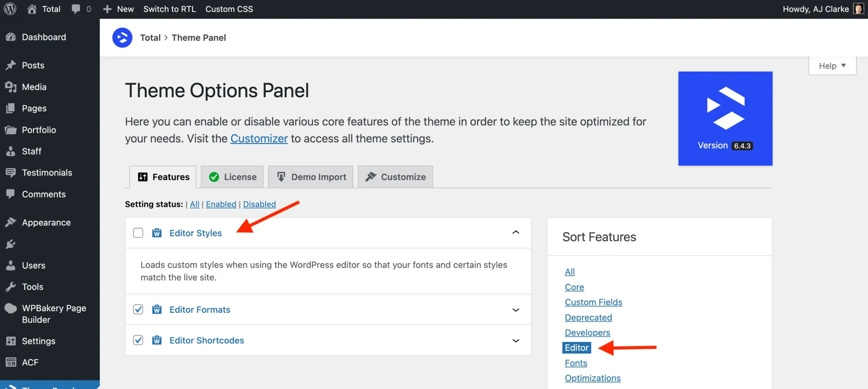Click the WordPress icon beside Editor Styles
This screenshot has width=868, height=389.
(157, 233)
